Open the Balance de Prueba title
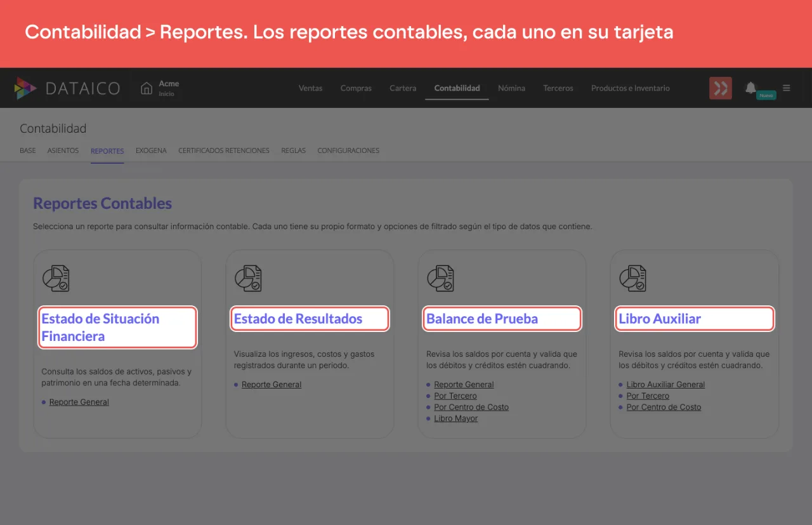812x525 pixels. tap(482, 319)
